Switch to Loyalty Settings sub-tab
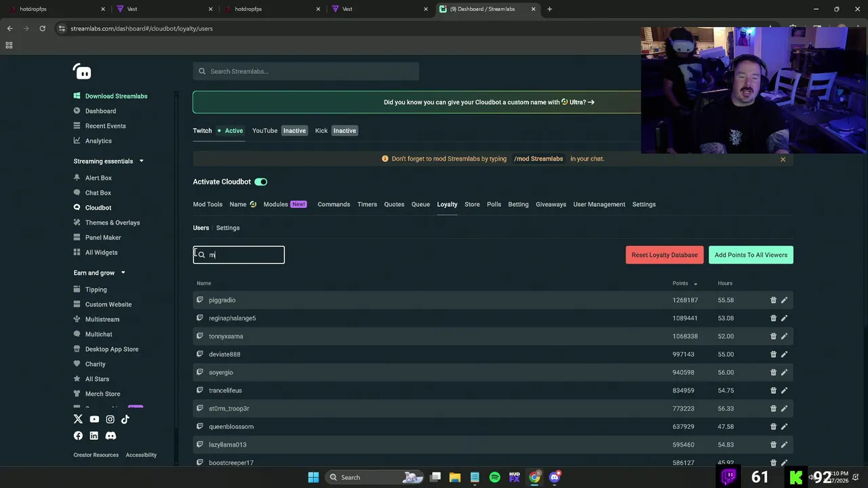 (228, 228)
